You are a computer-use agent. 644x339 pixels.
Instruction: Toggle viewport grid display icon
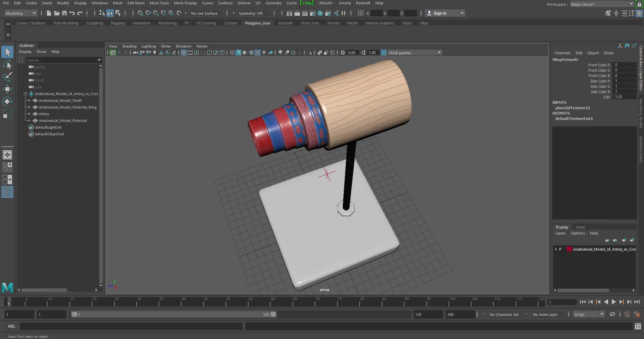[x=183, y=53]
